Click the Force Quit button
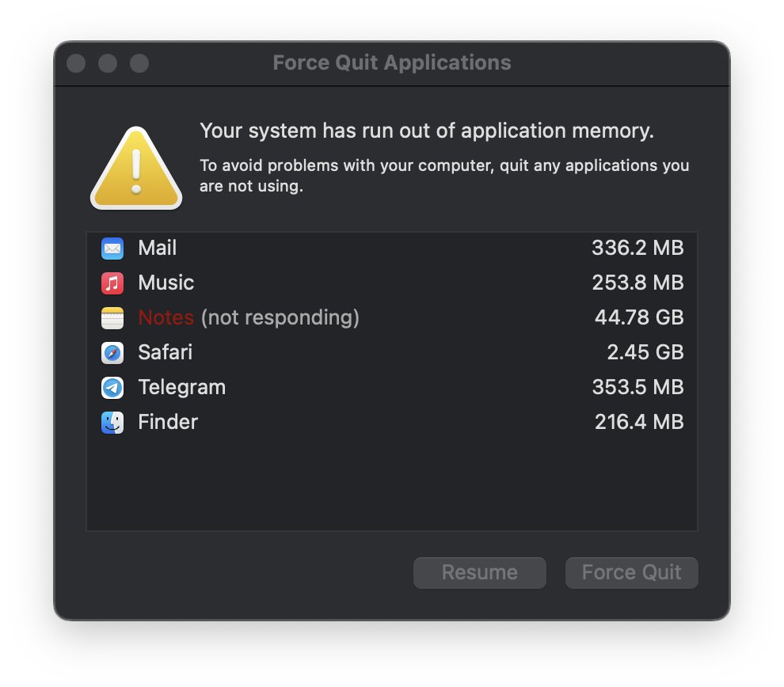Screen dimensions: 784x687 pos(631,572)
